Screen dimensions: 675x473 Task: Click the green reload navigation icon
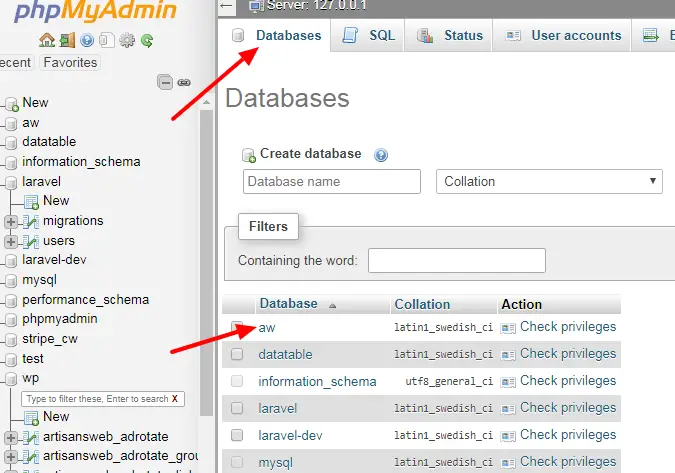coord(147,41)
